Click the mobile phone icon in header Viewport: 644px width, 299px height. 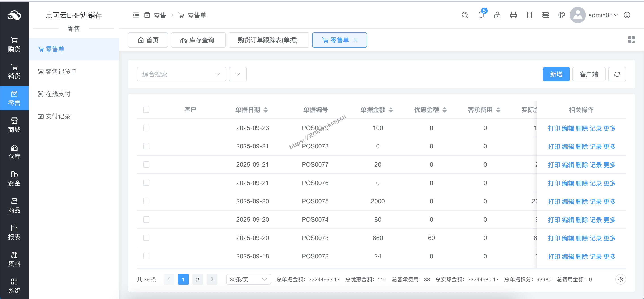tap(529, 15)
